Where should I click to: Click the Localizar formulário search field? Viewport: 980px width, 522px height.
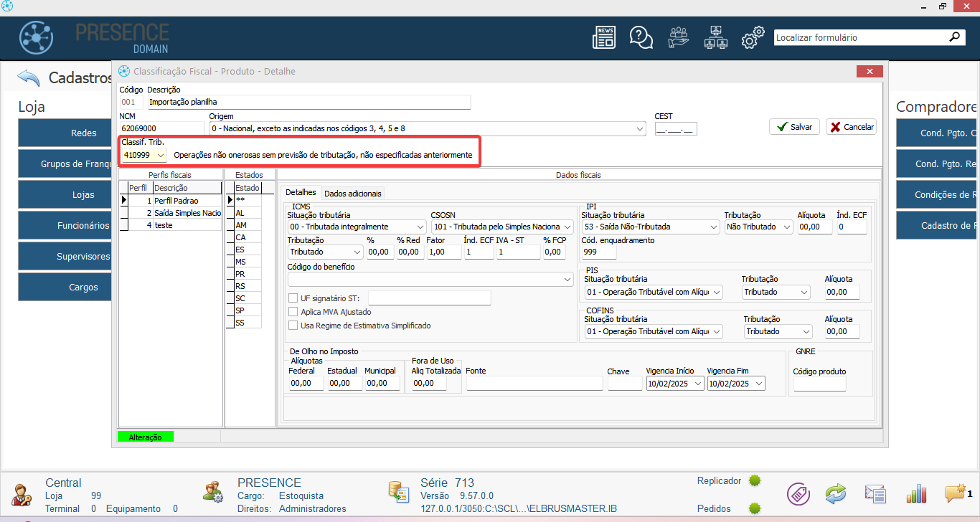click(859, 37)
